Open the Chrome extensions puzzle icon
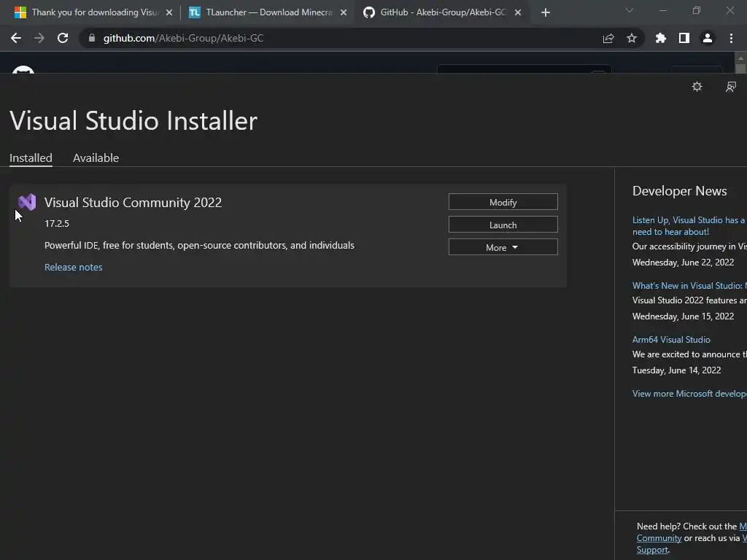The height and width of the screenshot is (560, 747). pyautogui.click(x=661, y=38)
